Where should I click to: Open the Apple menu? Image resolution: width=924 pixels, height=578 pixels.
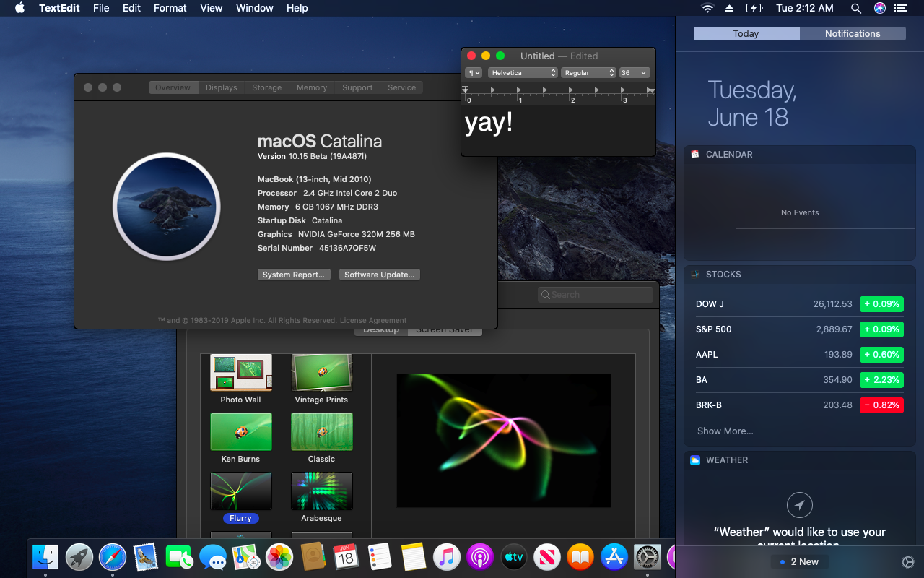[x=19, y=8]
